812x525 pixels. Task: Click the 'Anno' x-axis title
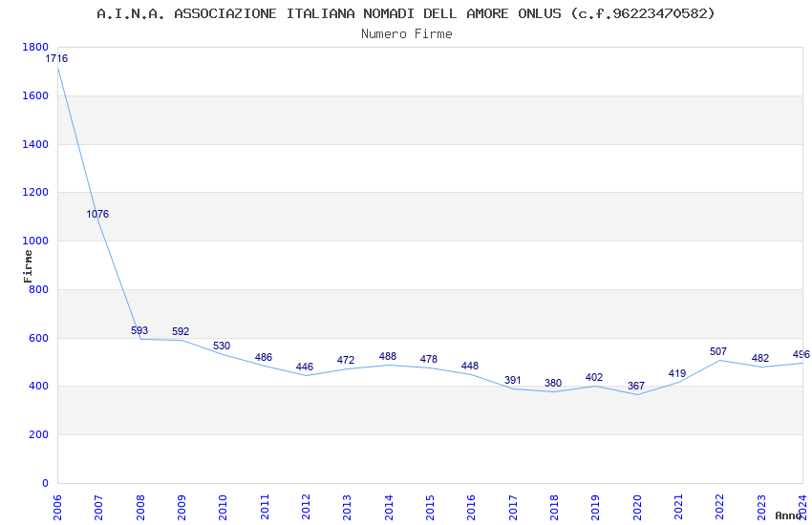click(788, 515)
